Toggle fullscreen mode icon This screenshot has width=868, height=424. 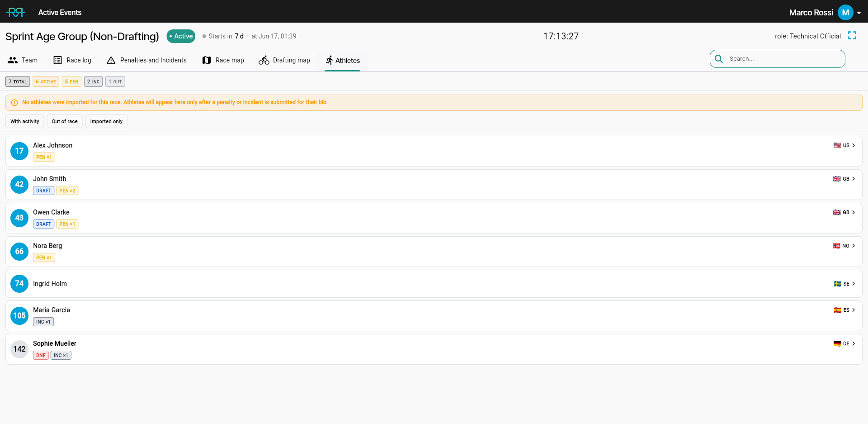point(852,35)
